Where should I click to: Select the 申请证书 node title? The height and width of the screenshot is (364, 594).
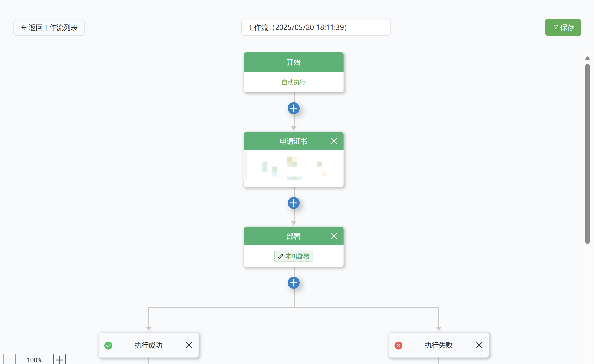[x=294, y=141]
